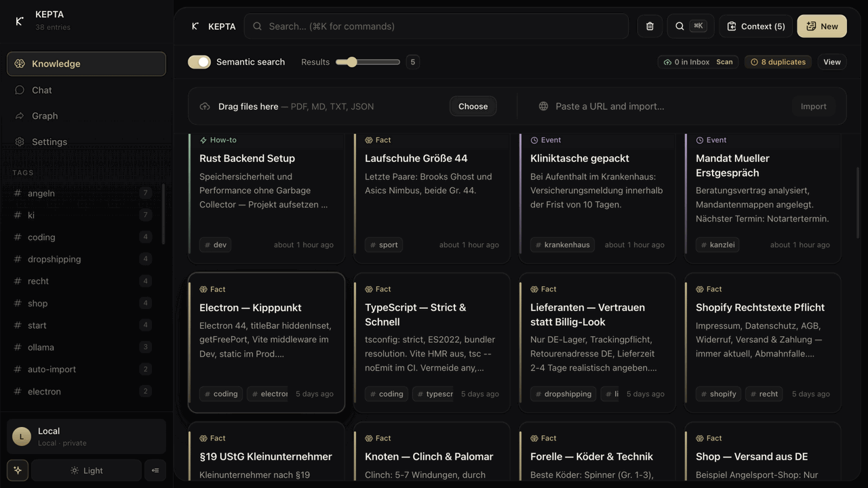Open the Lieferanten — Vertrauen statt Billig-Look card

tap(597, 343)
